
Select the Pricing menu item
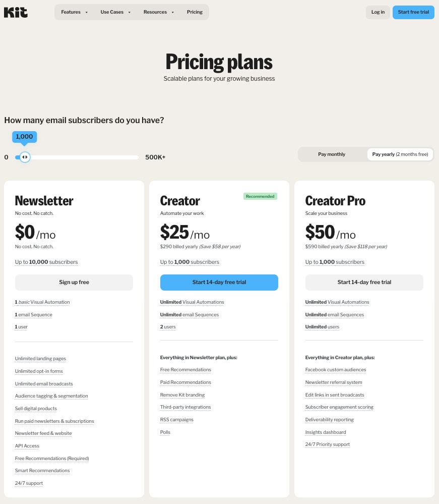coord(195,12)
